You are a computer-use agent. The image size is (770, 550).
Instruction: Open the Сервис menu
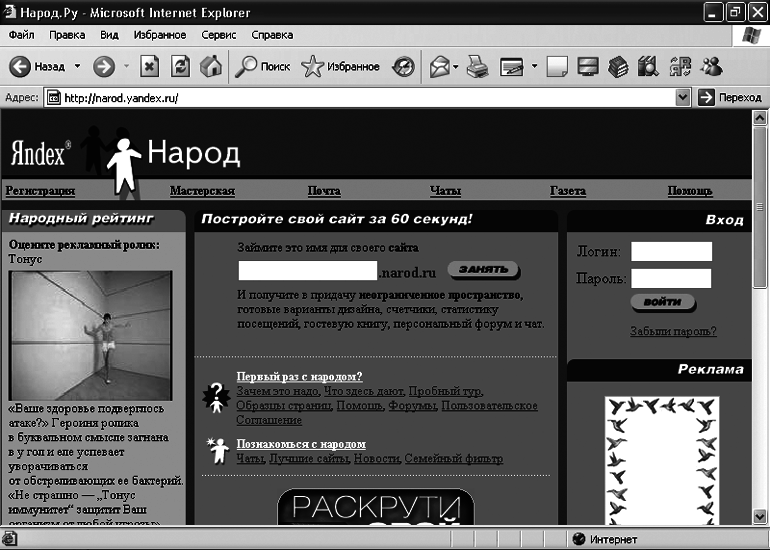coord(219,34)
